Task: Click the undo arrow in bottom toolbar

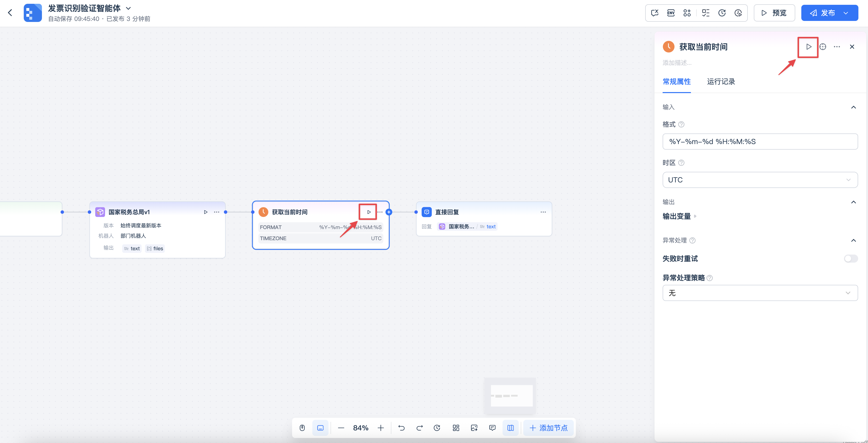Action: (x=401, y=428)
